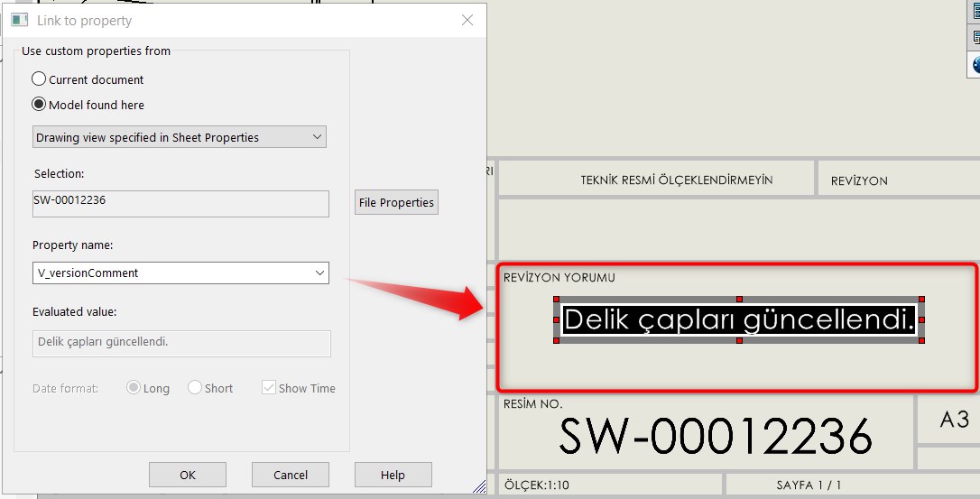This screenshot has width=980, height=499.
Task: Close the Link to property dialog
Action: point(467,20)
